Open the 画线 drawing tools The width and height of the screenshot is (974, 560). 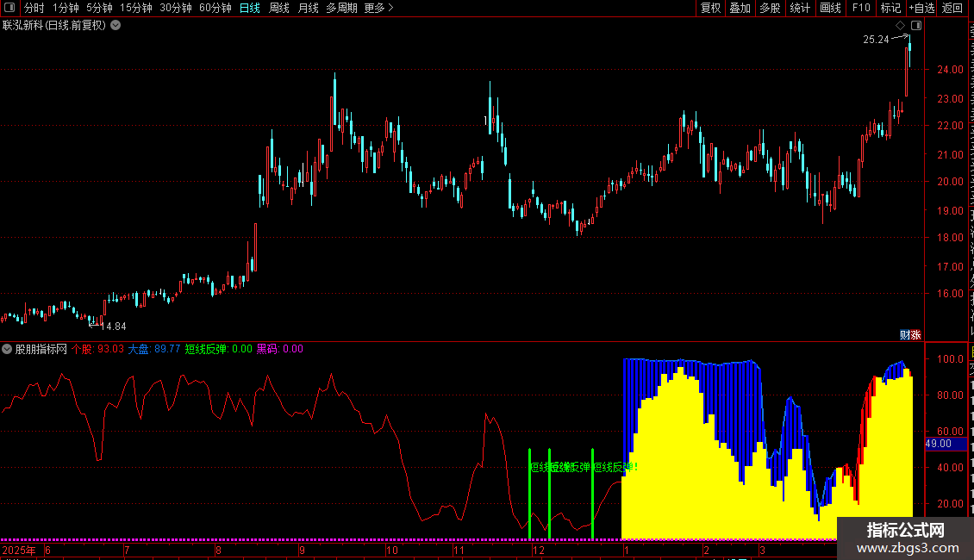tap(831, 8)
